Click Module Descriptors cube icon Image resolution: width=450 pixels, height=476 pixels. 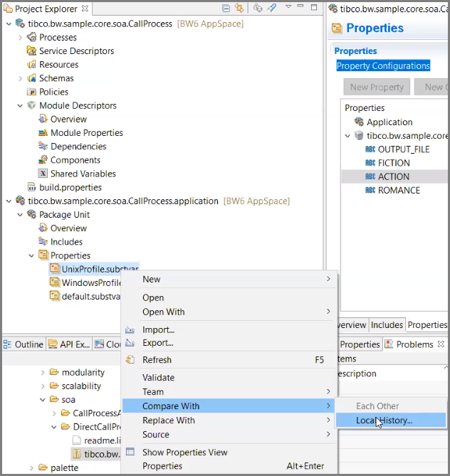click(31, 105)
